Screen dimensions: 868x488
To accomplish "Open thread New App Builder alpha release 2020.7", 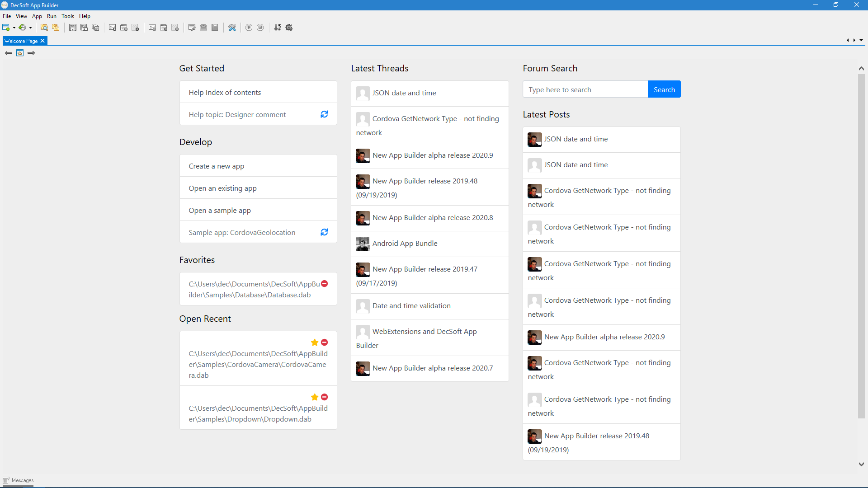I will pyautogui.click(x=430, y=369).
